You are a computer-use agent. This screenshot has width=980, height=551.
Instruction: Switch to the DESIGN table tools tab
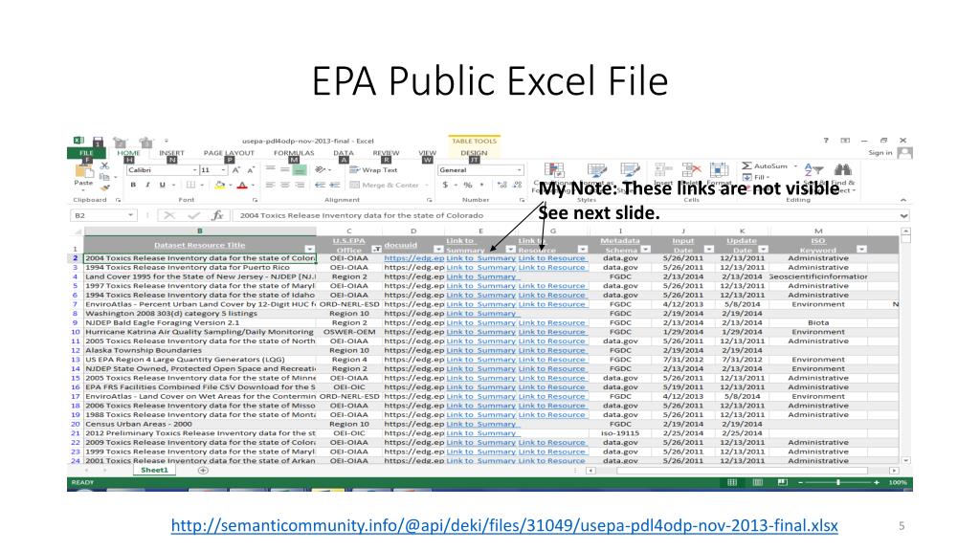pos(474,153)
